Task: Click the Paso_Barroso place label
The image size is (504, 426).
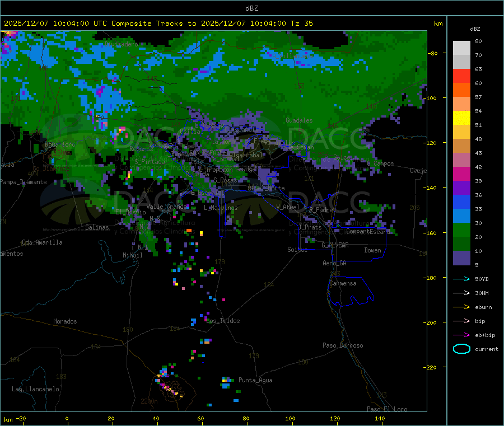Action: click(343, 345)
